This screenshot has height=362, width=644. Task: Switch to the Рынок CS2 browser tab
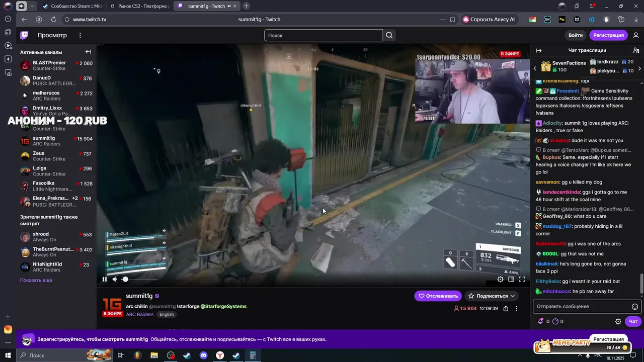pos(139,6)
